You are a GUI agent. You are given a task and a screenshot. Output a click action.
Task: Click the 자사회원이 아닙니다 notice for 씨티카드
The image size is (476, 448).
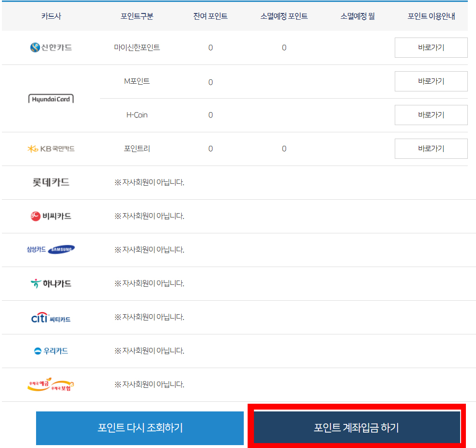pyautogui.click(x=149, y=317)
